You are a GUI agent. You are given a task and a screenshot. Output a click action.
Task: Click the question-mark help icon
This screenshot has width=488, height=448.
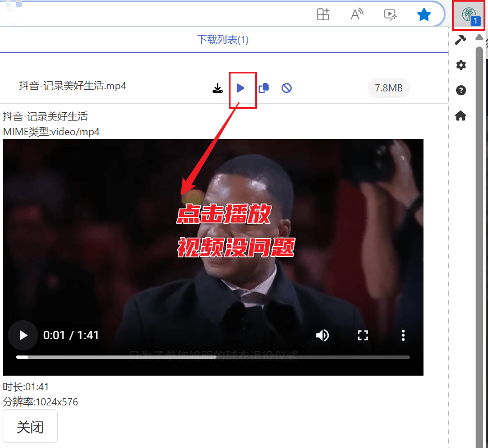pyautogui.click(x=461, y=90)
